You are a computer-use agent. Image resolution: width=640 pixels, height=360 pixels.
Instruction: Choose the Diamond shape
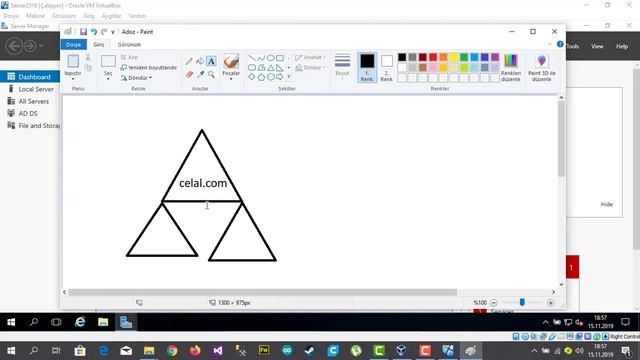(252, 77)
